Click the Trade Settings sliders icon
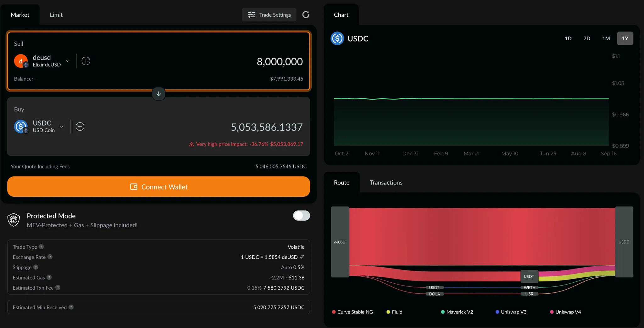 (x=252, y=15)
